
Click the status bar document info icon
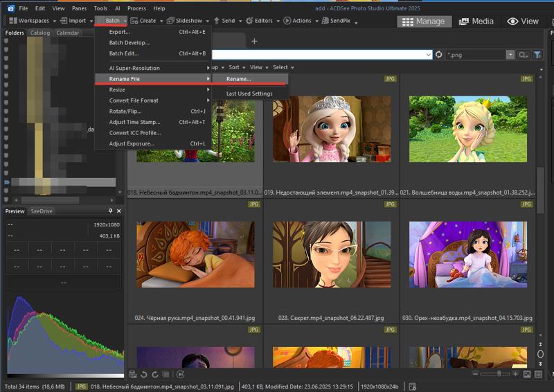[412, 386]
